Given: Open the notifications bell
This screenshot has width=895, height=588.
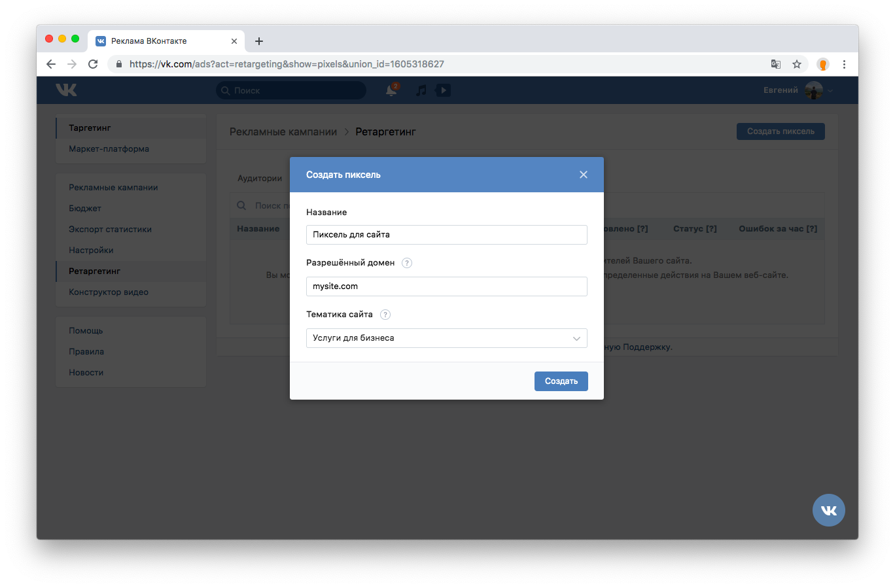Looking at the screenshot, I should (392, 90).
